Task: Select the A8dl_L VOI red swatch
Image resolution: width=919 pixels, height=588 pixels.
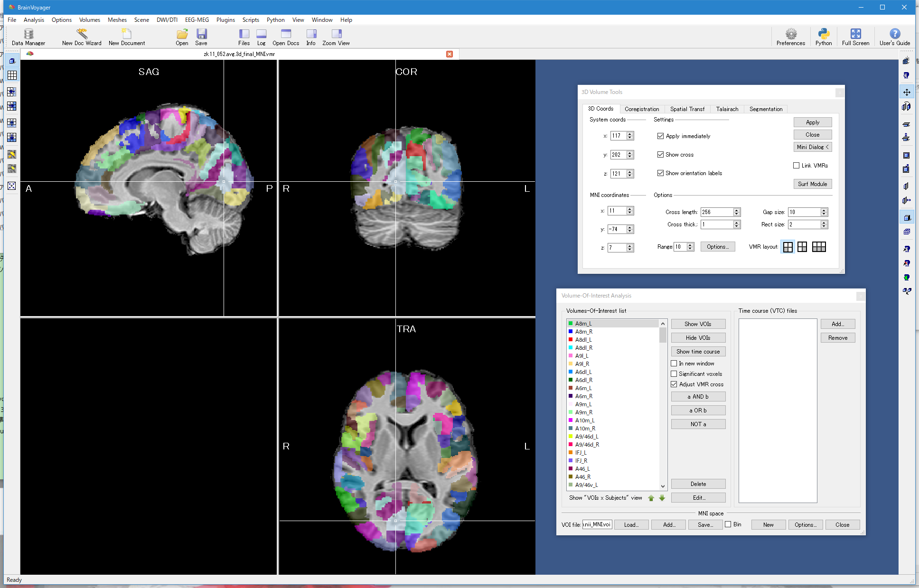Action: 571,340
